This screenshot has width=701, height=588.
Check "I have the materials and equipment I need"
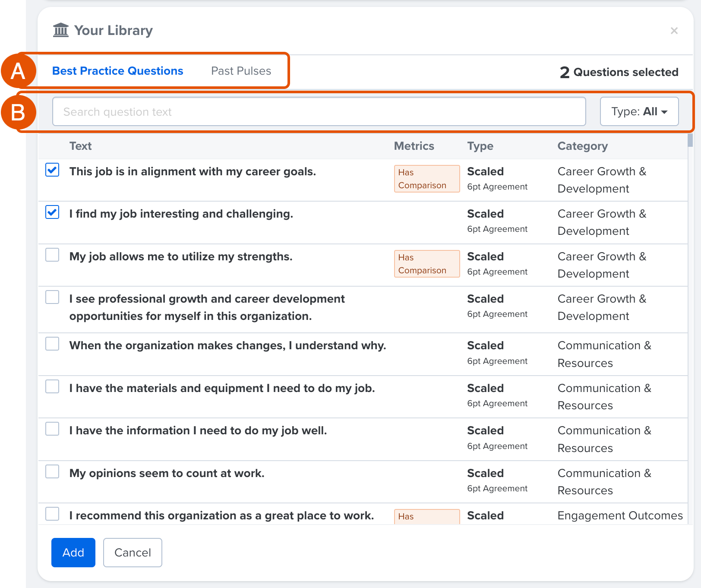[x=52, y=386]
